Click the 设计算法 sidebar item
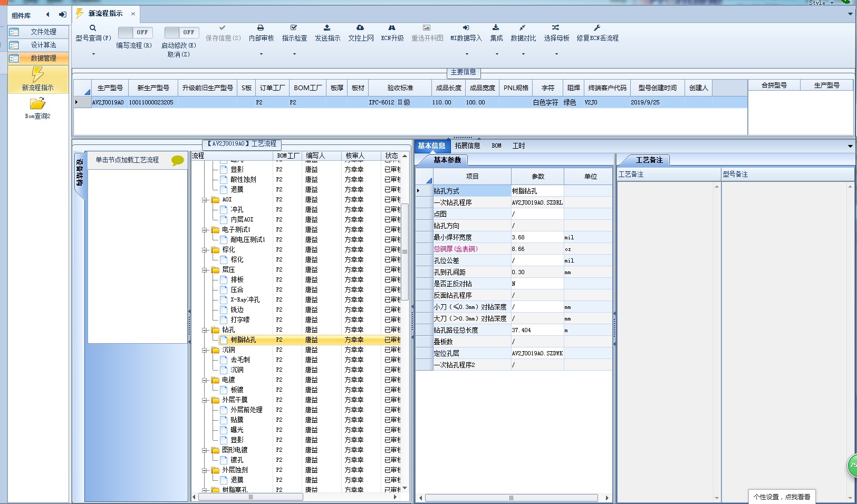The width and height of the screenshot is (857, 504). click(38, 45)
